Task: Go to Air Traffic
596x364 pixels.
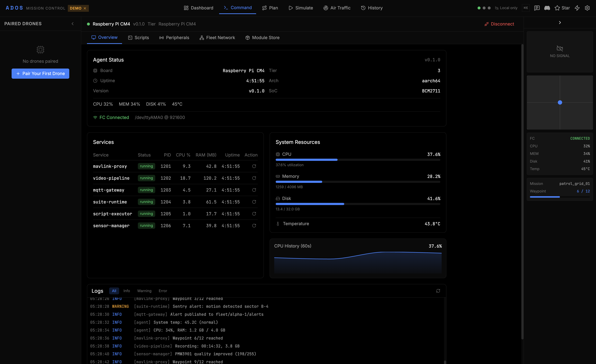Action: 337,8
